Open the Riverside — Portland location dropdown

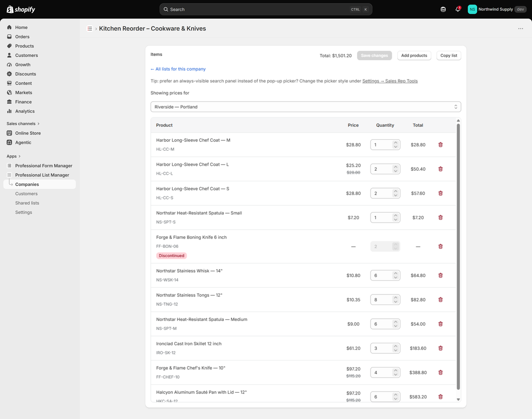[x=306, y=107]
